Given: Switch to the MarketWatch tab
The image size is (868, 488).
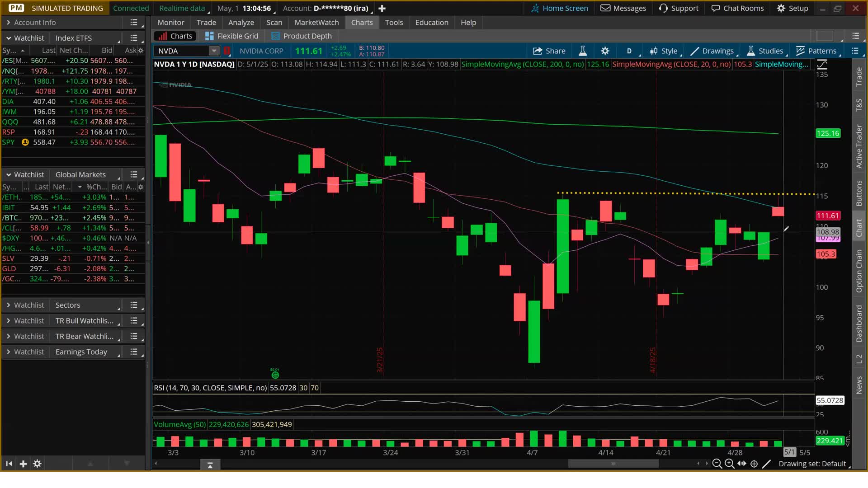Looking at the screenshot, I should [316, 22].
